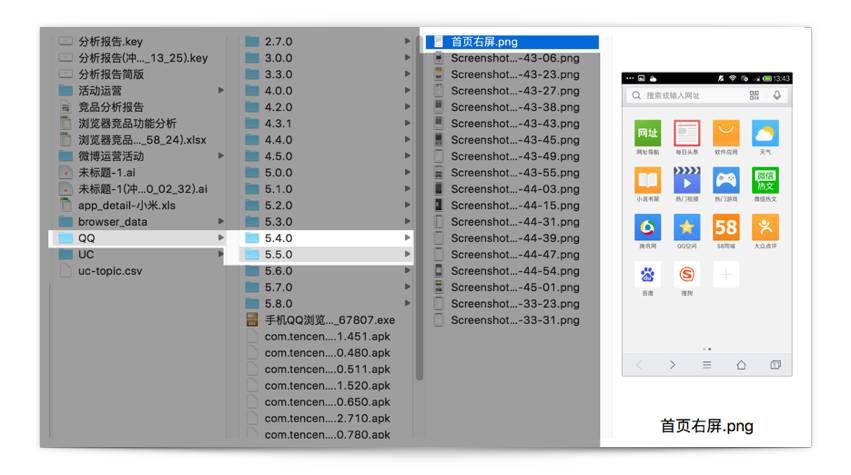Click the orange 58 icon in preview
The height and width of the screenshot is (475, 851).
pyautogui.click(x=726, y=227)
